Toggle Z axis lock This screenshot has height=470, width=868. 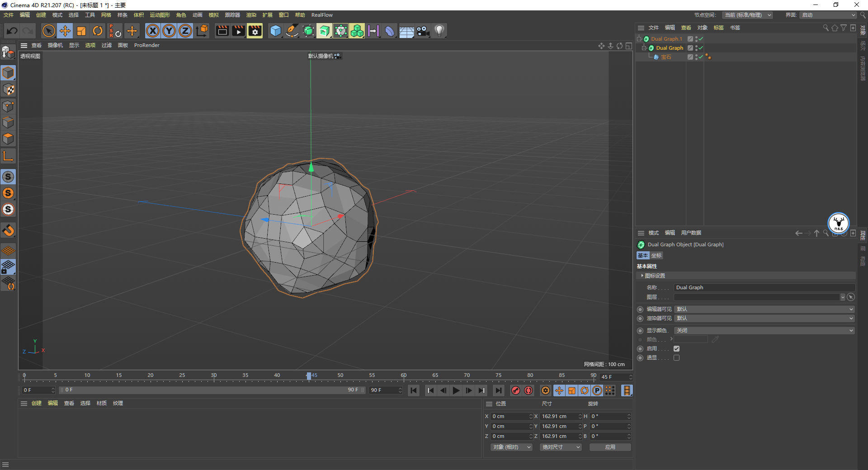185,31
